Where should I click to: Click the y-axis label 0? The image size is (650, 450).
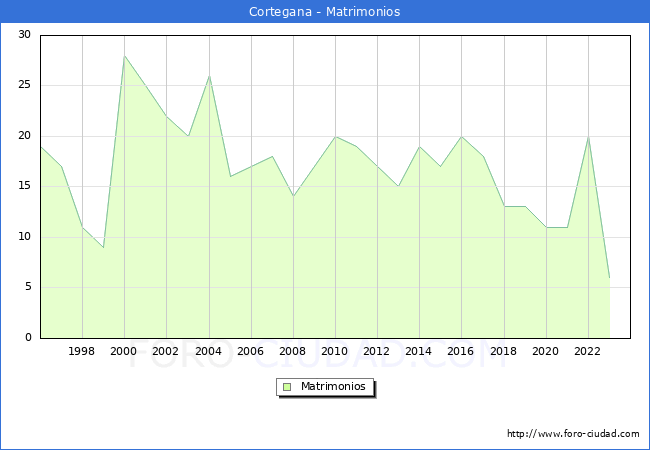[x=28, y=337]
